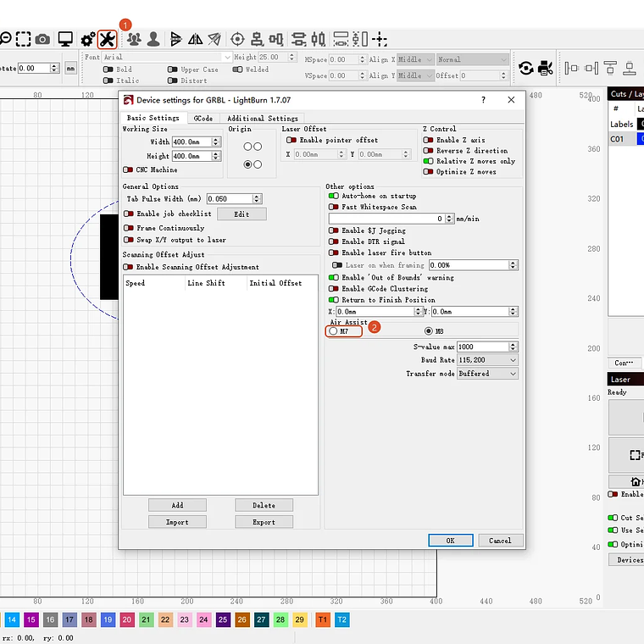The height and width of the screenshot is (644, 644).
Task: Open the Font dropdown showing Arial
Action: coord(165,58)
